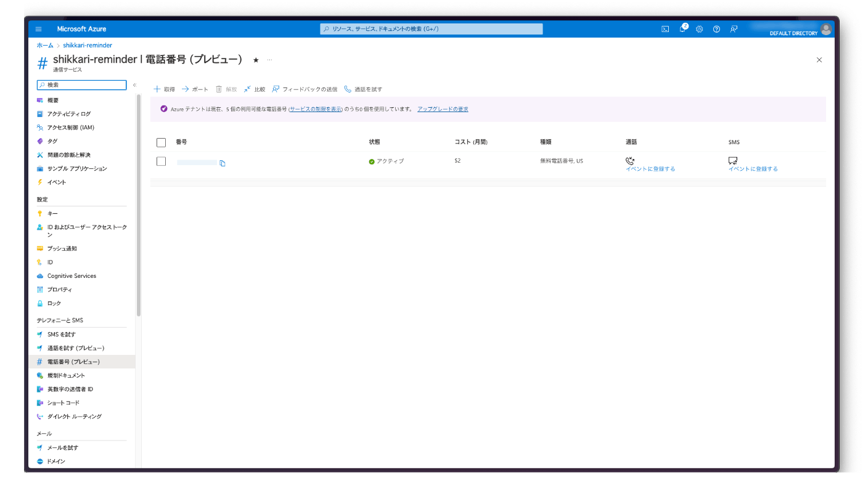
Task: Click the Cognitive Services cloud icon
Action: (x=40, y=276)
